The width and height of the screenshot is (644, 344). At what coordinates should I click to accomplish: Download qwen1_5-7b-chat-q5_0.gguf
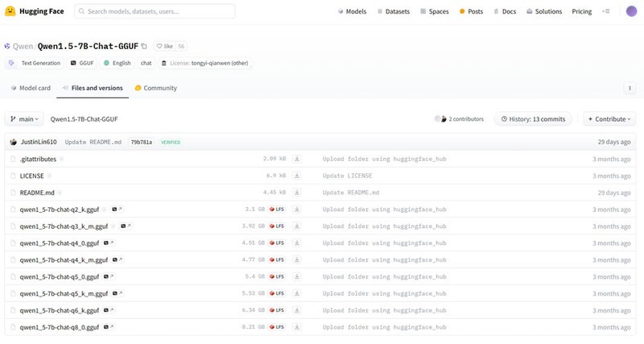[296, 276]
